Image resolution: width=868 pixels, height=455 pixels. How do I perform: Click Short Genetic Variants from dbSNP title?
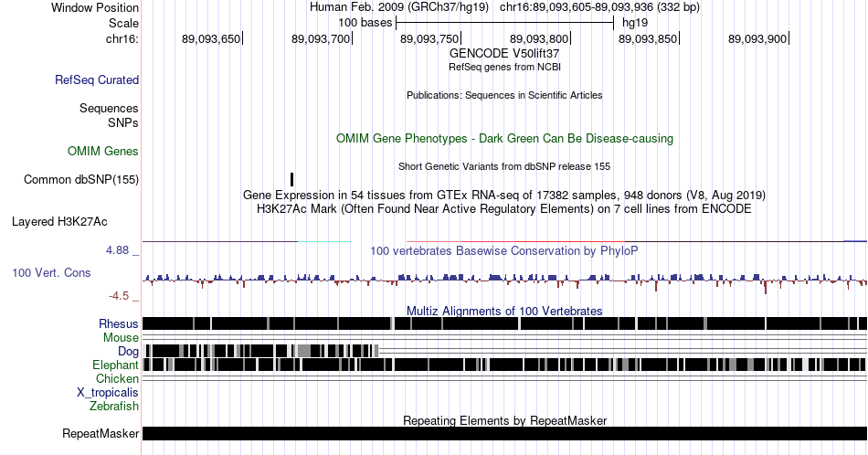tap(504, 166)
